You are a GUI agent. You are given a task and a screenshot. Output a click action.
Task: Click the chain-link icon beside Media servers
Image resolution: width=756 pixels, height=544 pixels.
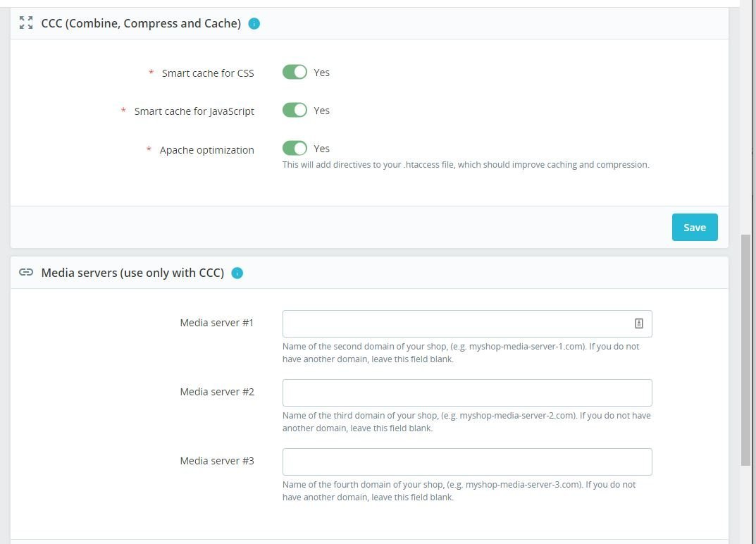point(26,273)
